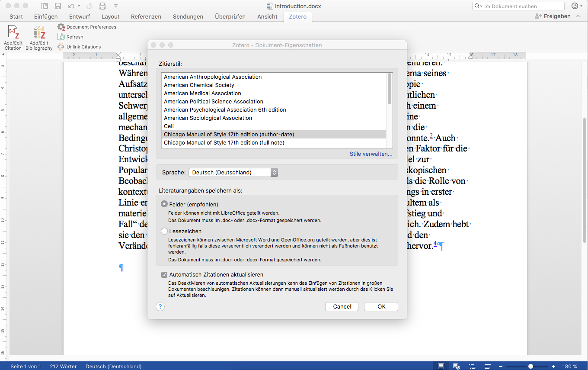The width and height of the screenshot is (588, 370).
Task: Click the document vertical scrollbar
Action: (585, 180)
